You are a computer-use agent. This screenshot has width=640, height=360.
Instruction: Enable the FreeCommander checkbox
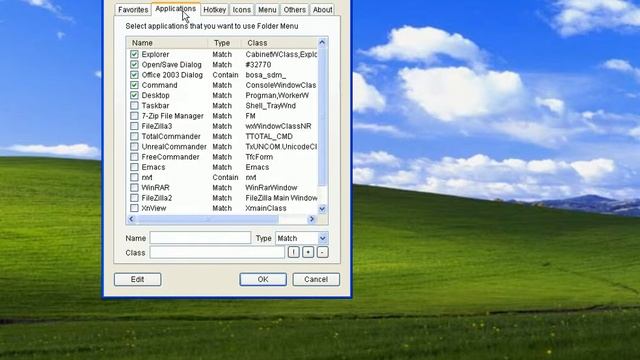pos(134,157)
